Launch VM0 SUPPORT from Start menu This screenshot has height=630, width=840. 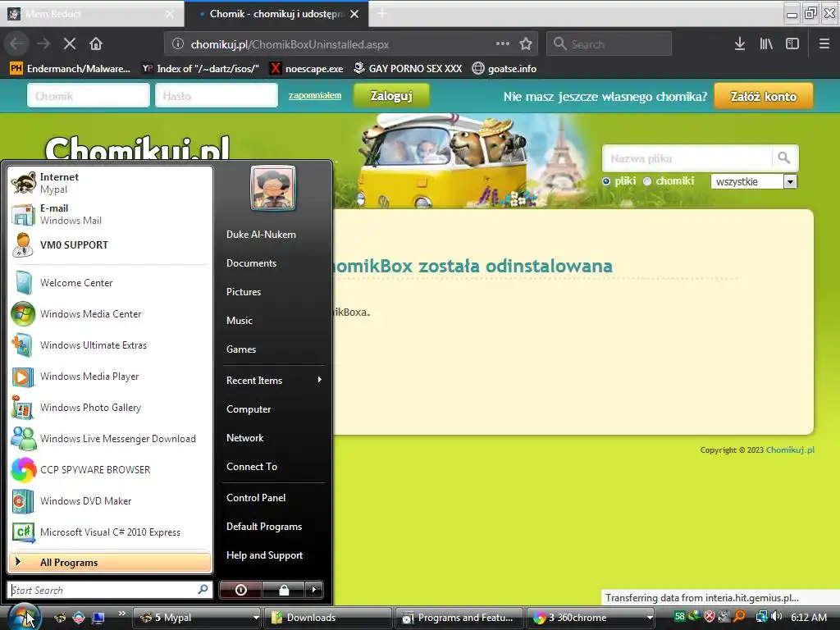click(110, 244)
